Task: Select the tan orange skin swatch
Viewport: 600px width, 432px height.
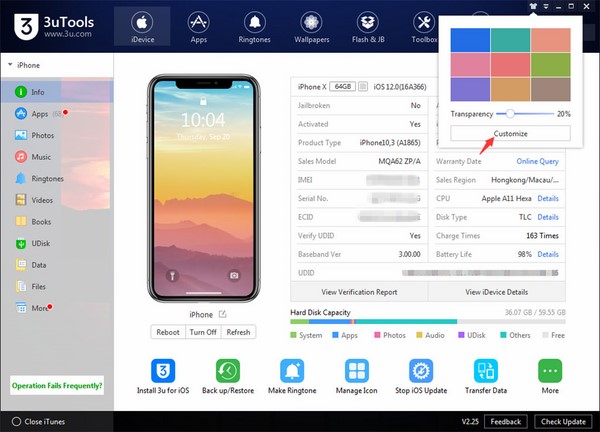Action: [510, 89]
